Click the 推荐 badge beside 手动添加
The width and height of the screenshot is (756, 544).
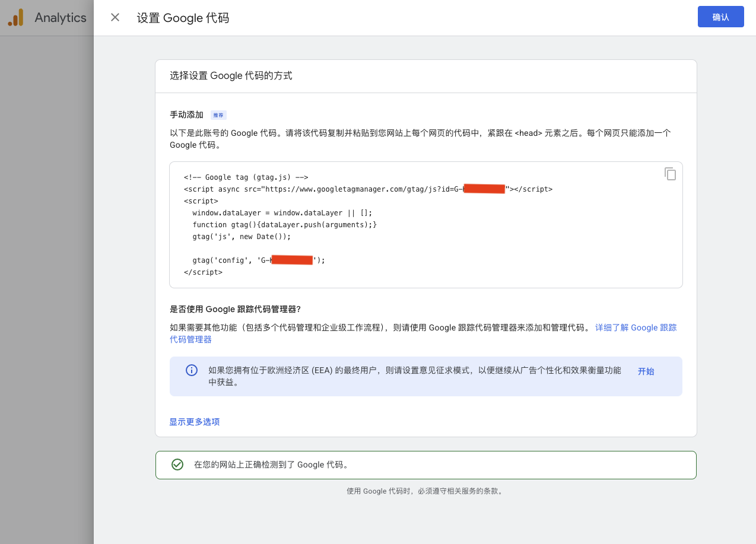(x=218, y=114)
